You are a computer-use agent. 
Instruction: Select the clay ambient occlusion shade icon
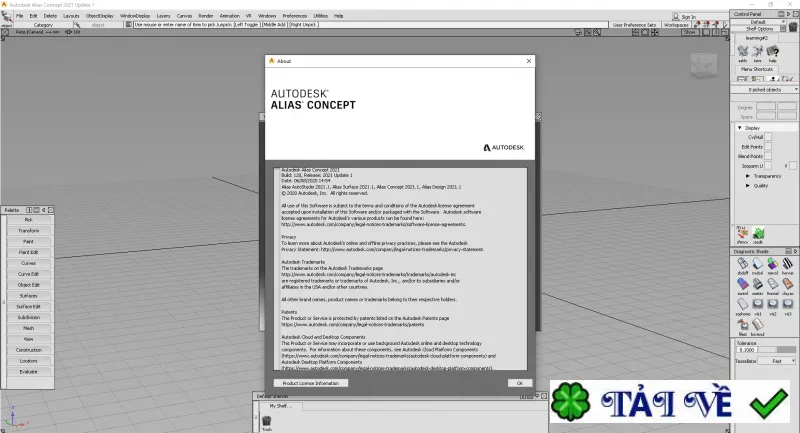788,284
